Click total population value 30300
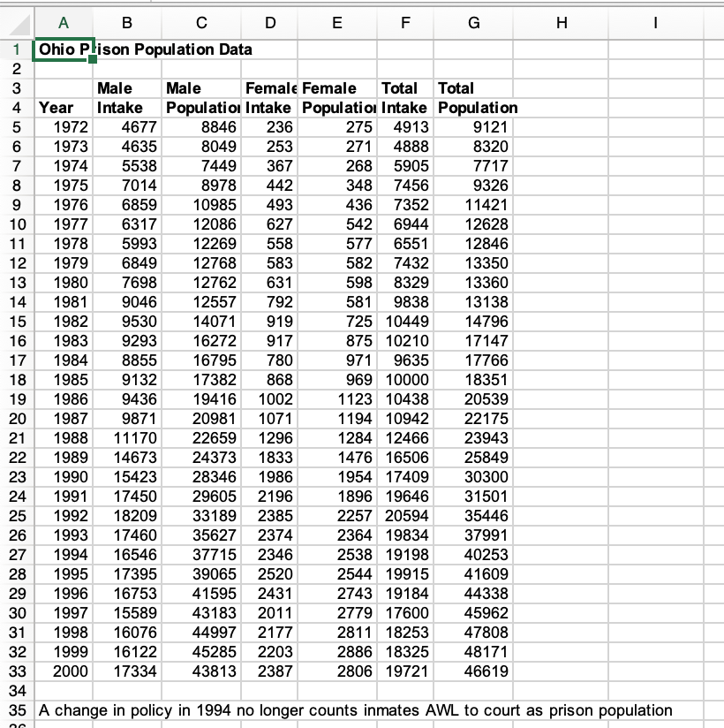The image size is (724, 728). 473,477
